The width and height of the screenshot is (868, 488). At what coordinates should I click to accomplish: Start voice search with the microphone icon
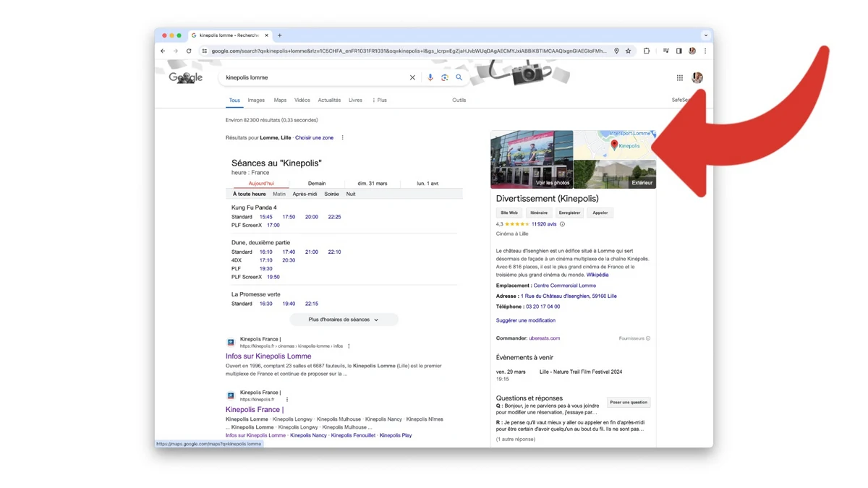pyautogui.click(x=430, y=77)
